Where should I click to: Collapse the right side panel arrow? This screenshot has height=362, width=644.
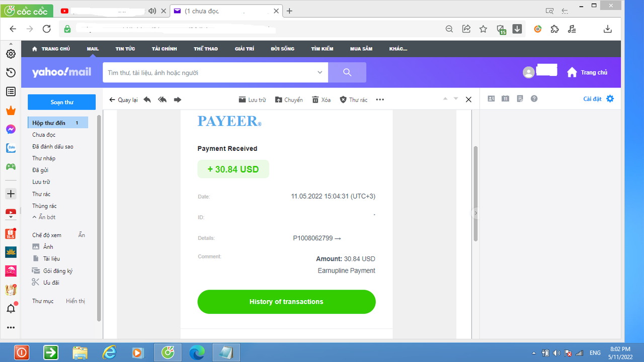tap(475, 213)
